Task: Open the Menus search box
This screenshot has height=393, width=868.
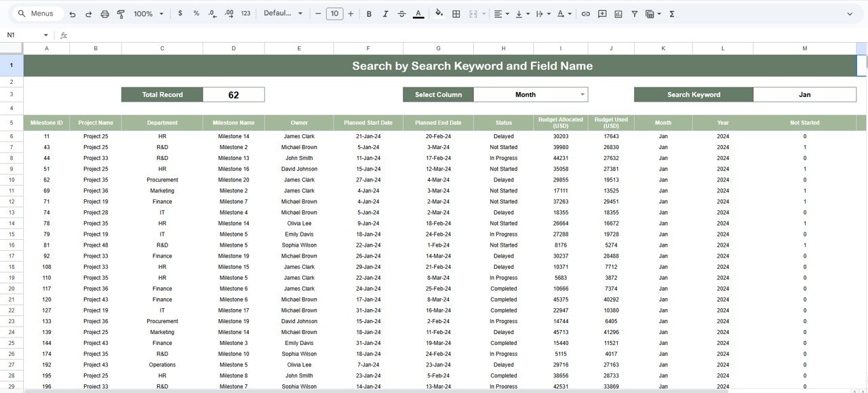Action: point(36,13)
